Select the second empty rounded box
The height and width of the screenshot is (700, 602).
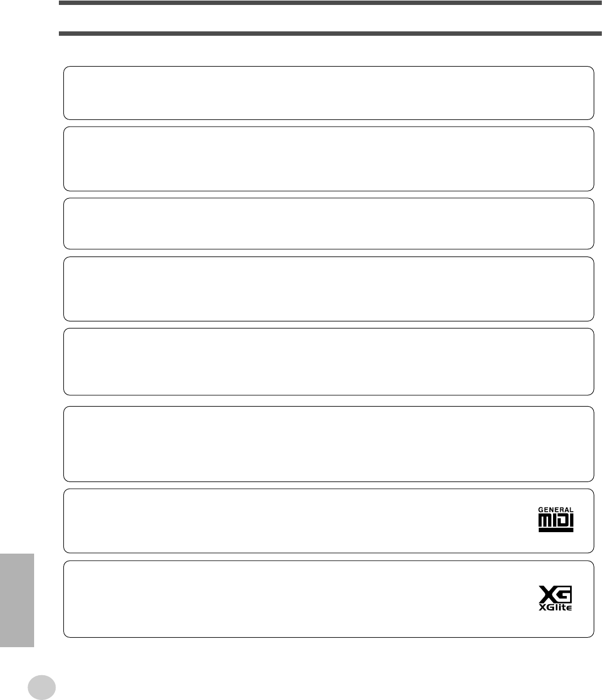[329, 159]
